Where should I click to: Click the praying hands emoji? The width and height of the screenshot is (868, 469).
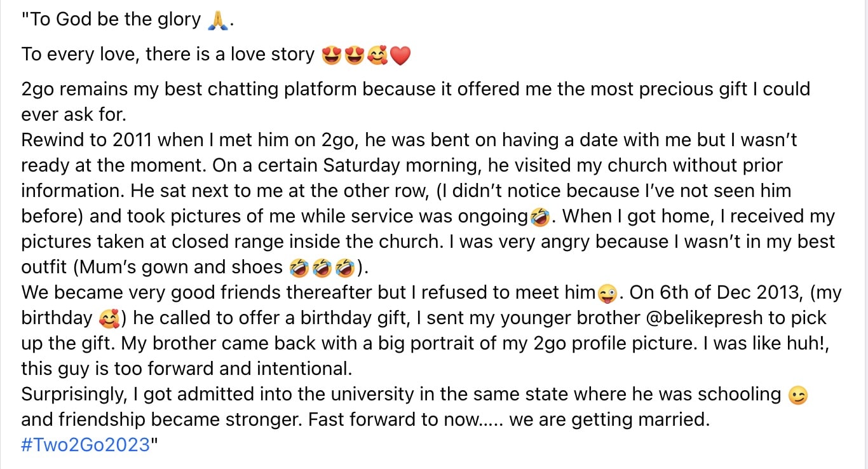(217, 20)
